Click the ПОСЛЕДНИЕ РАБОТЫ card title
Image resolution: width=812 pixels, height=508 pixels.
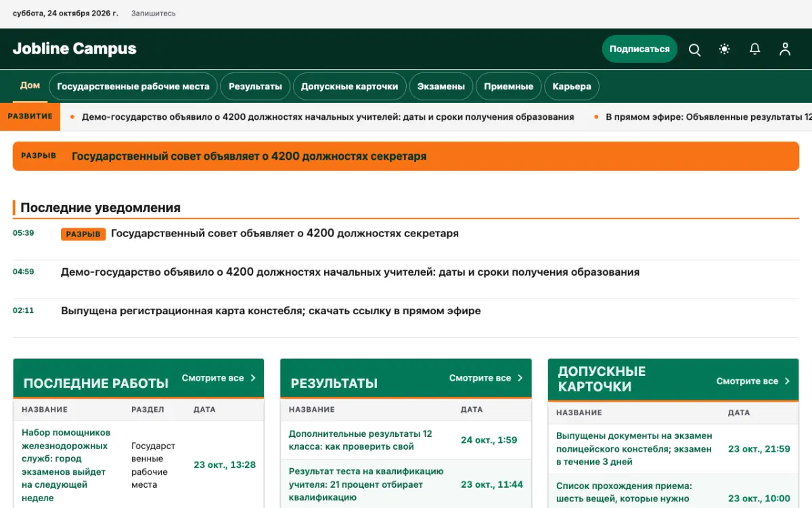(96, 383)
